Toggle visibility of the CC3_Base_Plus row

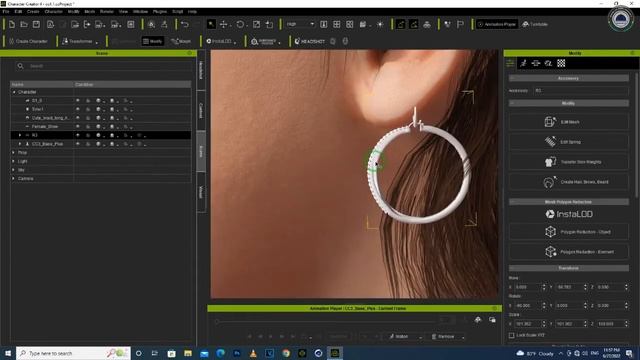[78, 144]
